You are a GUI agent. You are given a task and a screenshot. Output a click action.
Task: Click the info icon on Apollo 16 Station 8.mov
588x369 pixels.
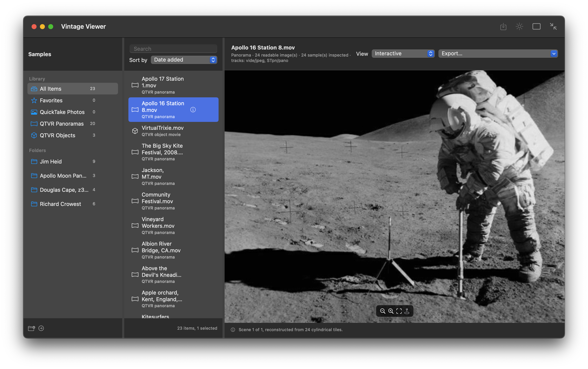(x=193, y=110)
